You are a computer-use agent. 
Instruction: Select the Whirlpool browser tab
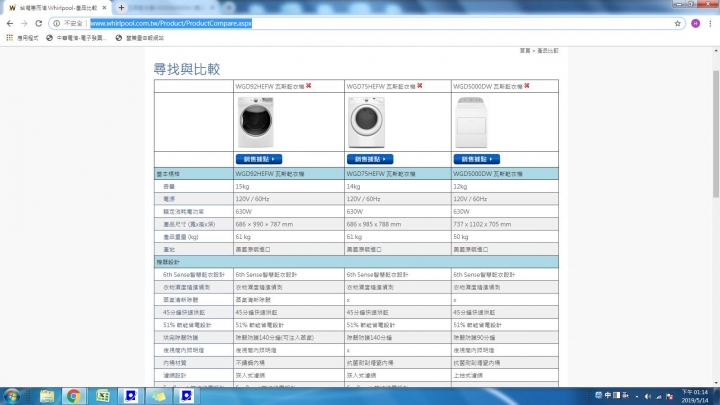[x=57, y=8]
